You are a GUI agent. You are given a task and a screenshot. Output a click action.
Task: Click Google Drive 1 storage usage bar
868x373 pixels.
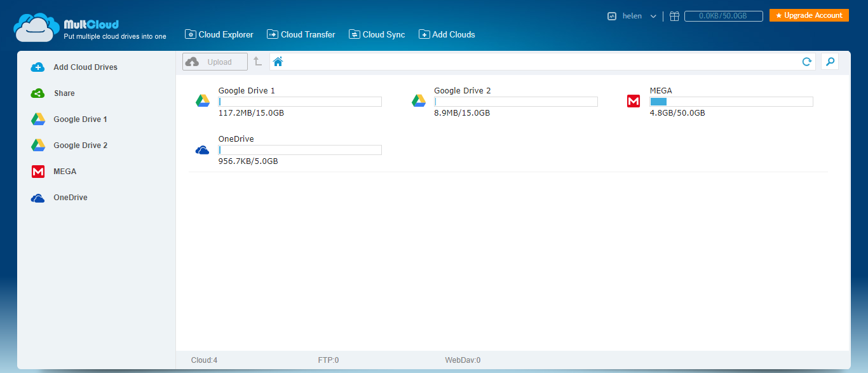[300, 102]
